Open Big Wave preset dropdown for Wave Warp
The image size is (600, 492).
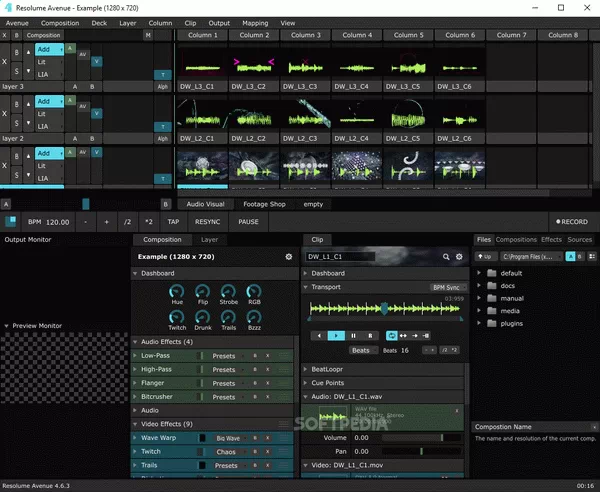coord(230,438)
